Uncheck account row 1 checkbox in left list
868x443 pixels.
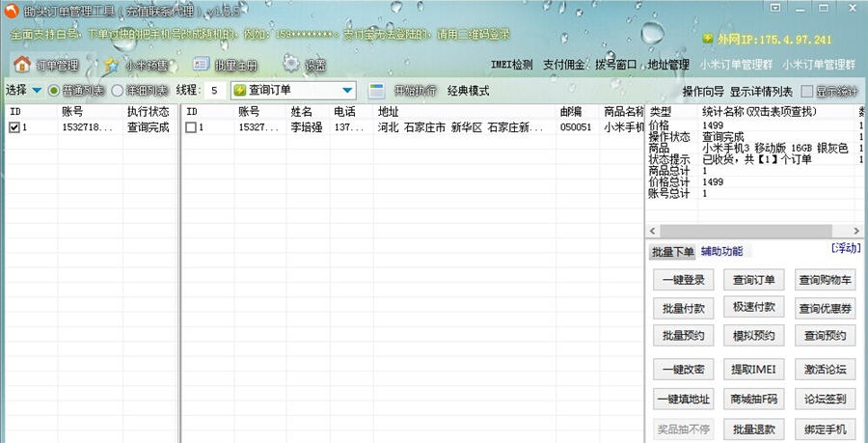click(14, 128)
